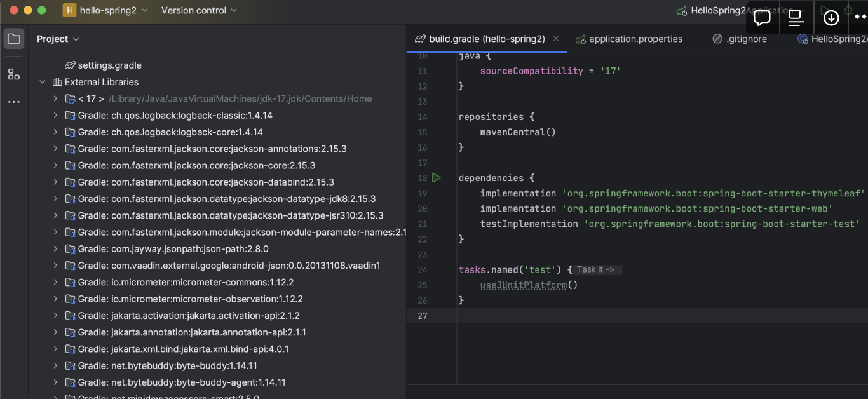868x399 pixels.
Task: Click 'tasks.named' on line 24
Action: 489,269
